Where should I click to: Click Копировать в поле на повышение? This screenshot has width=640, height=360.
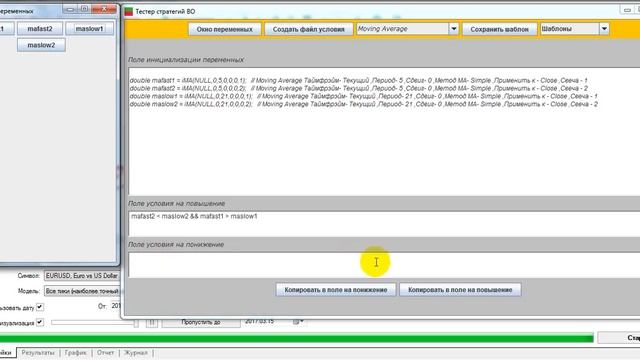(x=460, y=290)
